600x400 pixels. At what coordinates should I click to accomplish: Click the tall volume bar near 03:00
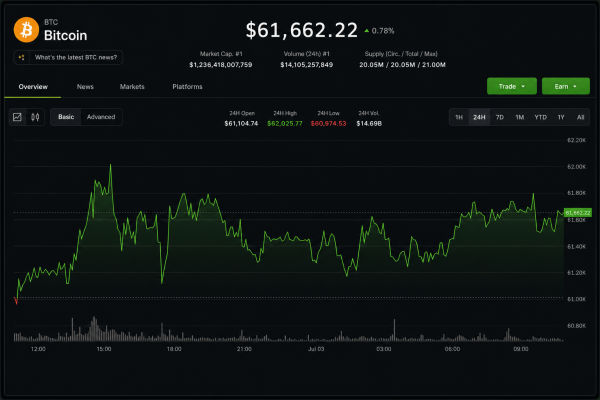coord(395,330)
